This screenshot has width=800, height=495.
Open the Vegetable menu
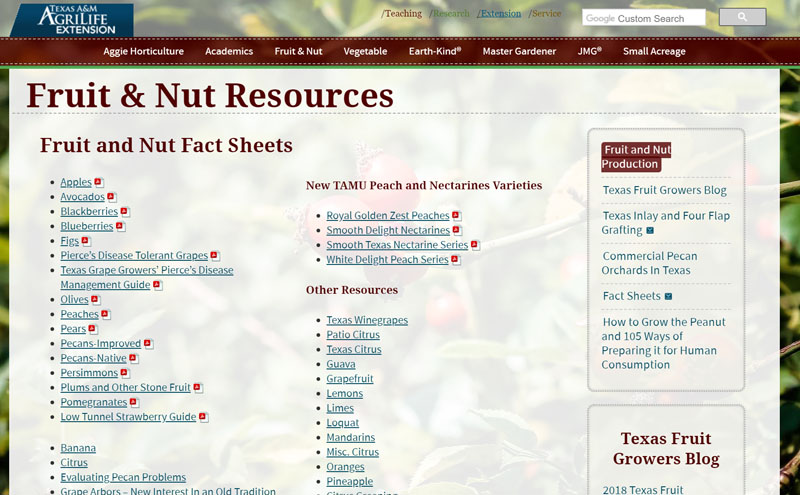[x=365, y=51]
